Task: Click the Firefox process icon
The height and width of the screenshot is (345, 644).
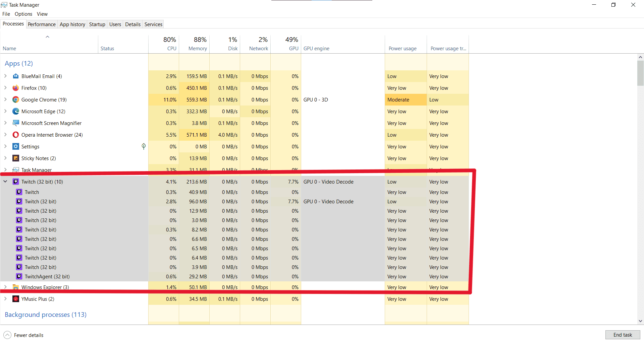Action: tap(16, 88)
